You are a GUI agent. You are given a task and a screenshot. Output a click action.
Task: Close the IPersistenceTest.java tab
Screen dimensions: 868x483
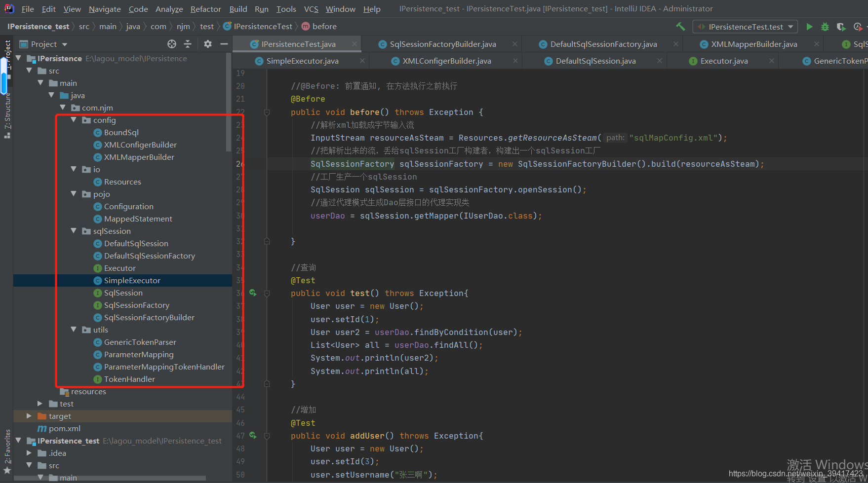pyautogui.click(x=355, y=44)
